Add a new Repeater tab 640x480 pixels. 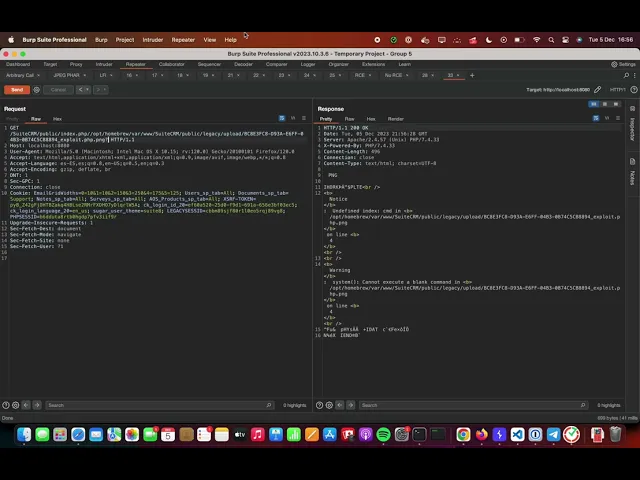tap(472, 76)
